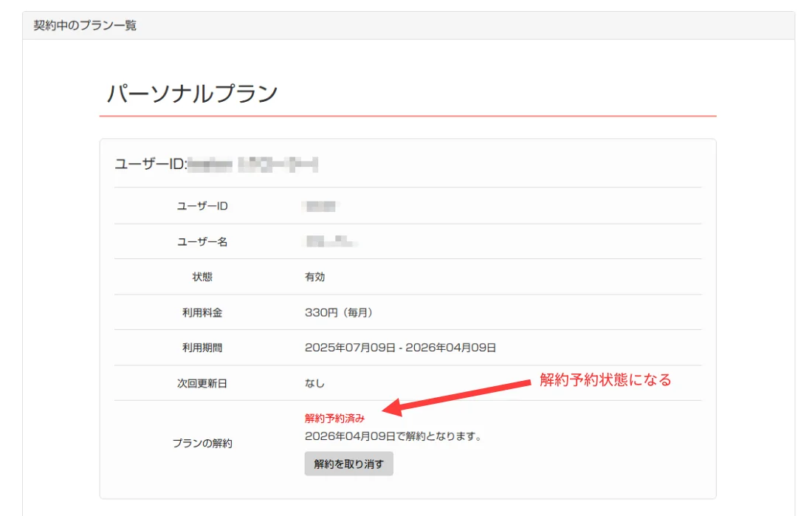Click the 解約を取り消す button

click(348, 464)
